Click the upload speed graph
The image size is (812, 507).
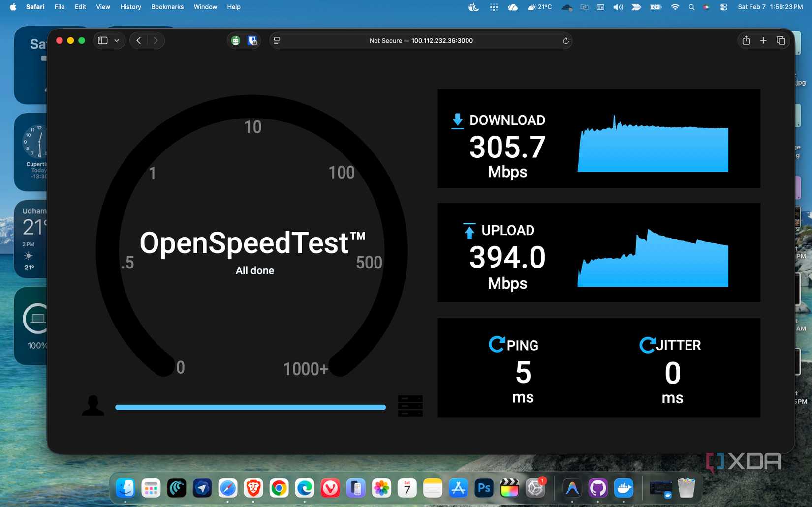[653, 258]
